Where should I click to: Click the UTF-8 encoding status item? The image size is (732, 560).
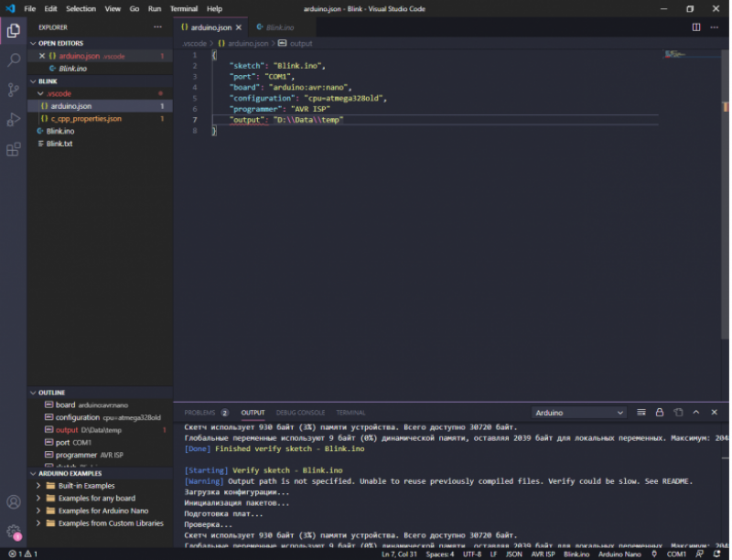pos(472,554)
